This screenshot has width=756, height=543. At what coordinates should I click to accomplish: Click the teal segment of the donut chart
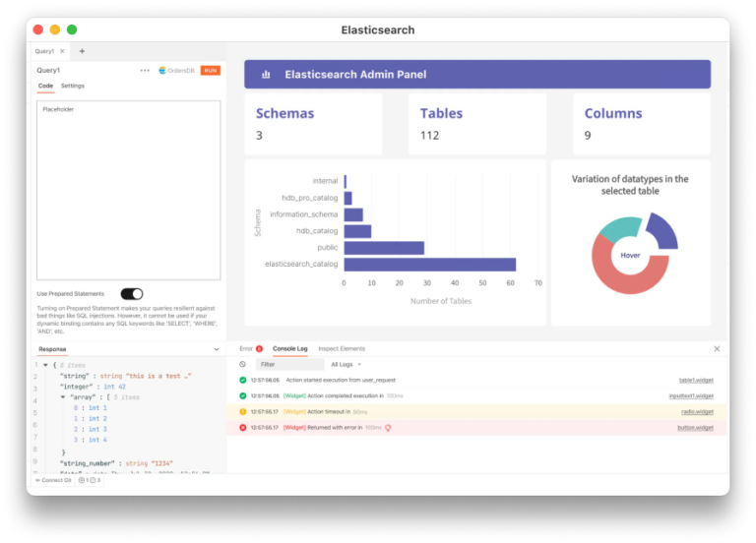pyautogui.click(x=621, y=229)
